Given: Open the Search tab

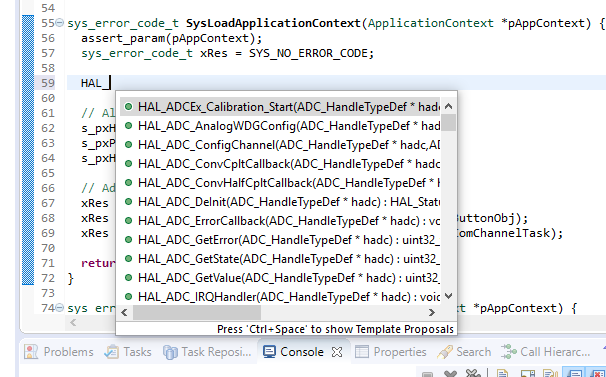Looking at the screenshot, I should click(464, 352).
